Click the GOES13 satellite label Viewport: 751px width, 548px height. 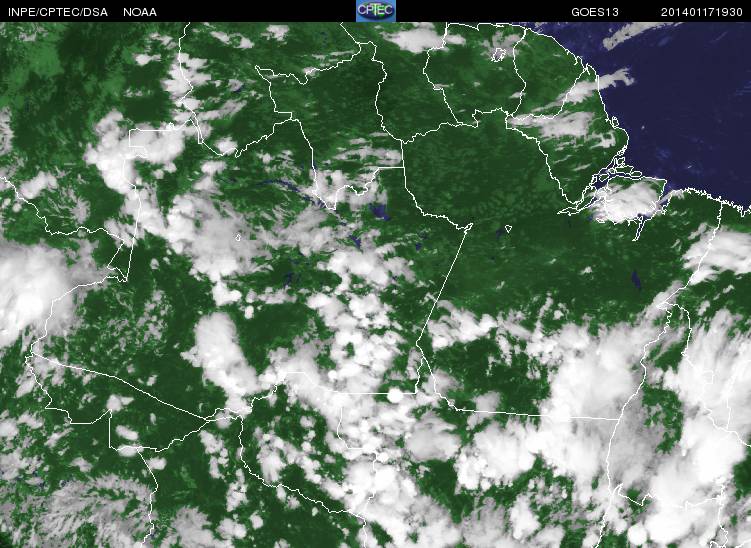tap(595, 12)
